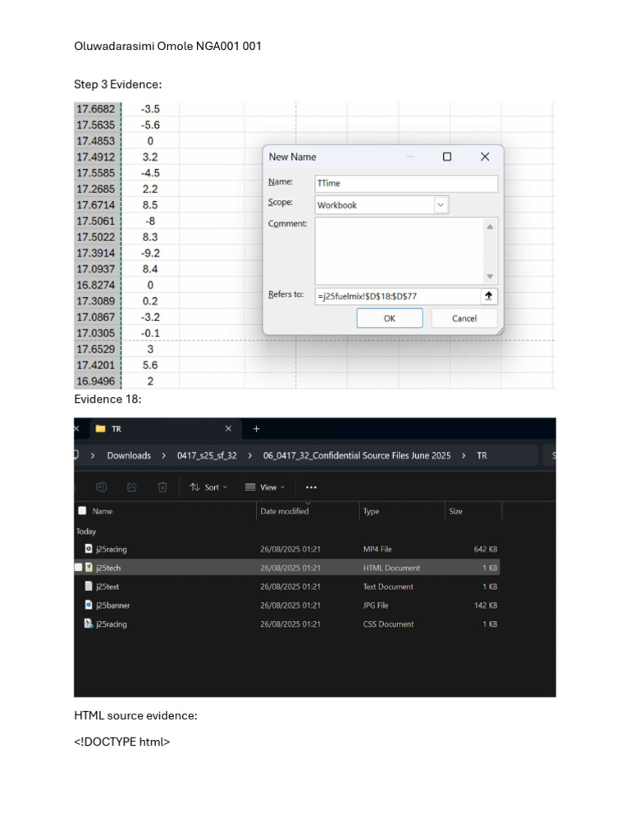Go to 0417_s25_sf_32 in the breadcrumb
The image size is (630, 840).
pyautogui.click(x=207, y=455)
